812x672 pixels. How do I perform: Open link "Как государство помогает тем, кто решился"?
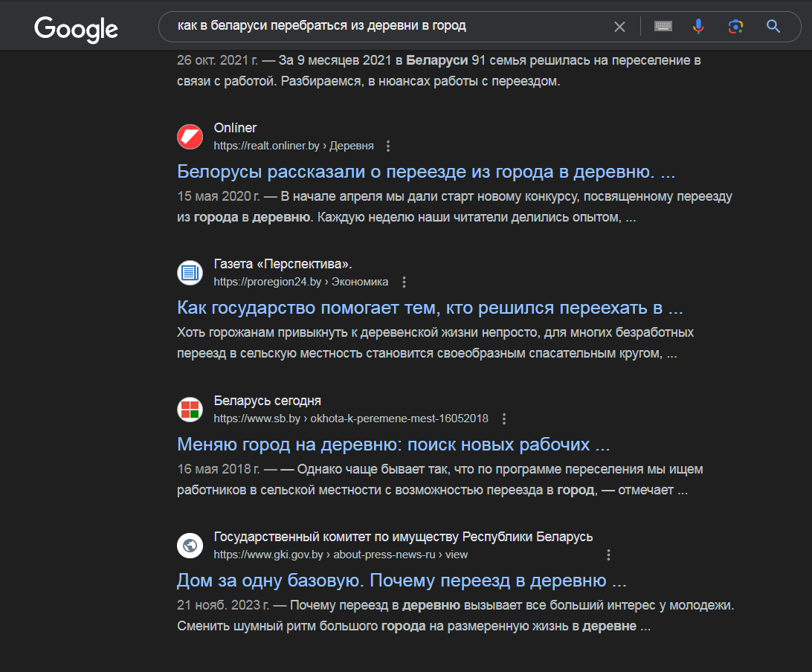[430, 308]
